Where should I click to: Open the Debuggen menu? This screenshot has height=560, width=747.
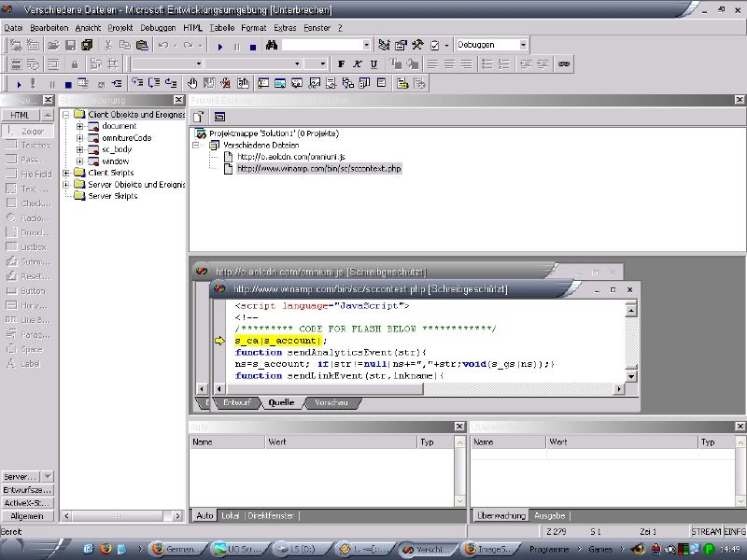coord(158,28)
